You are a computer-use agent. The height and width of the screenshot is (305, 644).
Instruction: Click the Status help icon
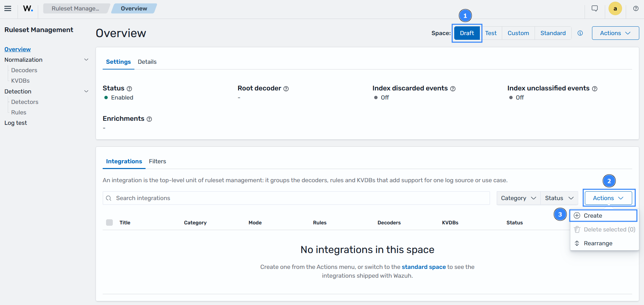(129, 89)
